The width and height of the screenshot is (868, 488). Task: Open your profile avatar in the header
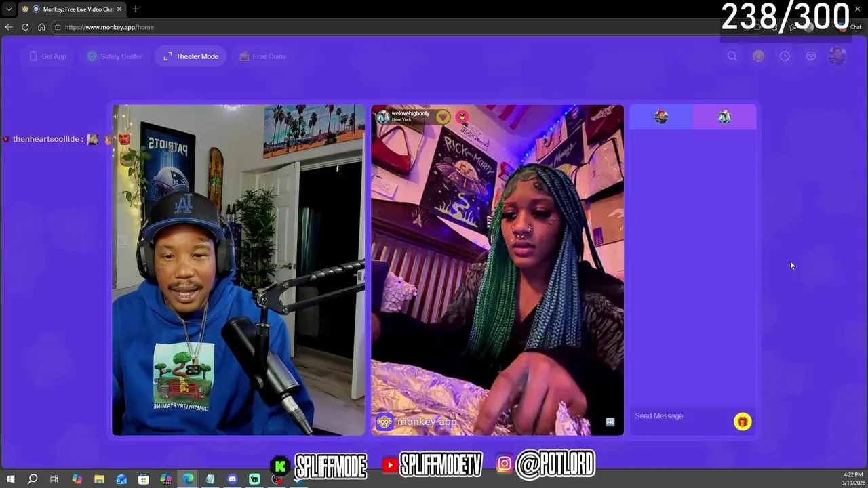pos(837,56)
